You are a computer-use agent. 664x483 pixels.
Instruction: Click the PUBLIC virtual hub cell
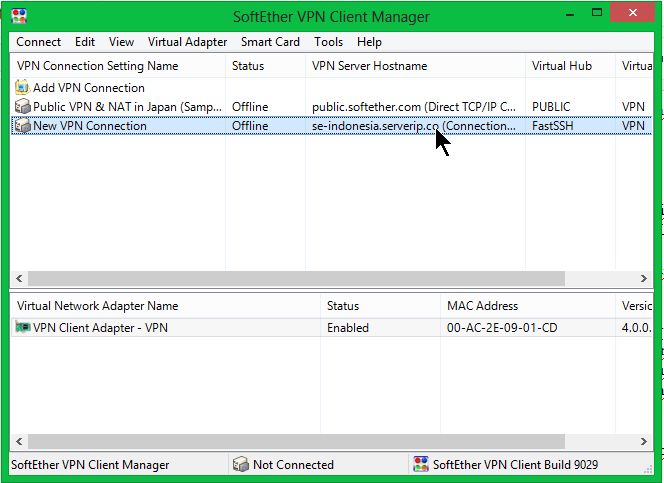(551, 107)
